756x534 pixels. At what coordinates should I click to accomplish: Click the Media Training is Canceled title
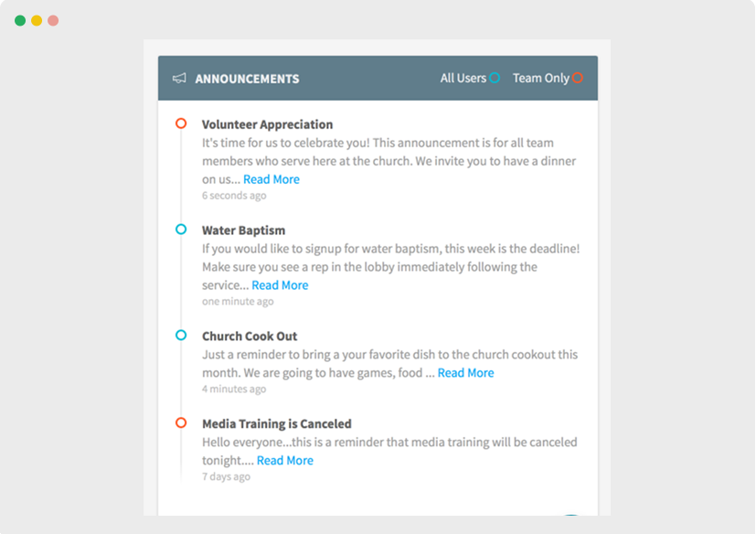[x=277, y=423]
